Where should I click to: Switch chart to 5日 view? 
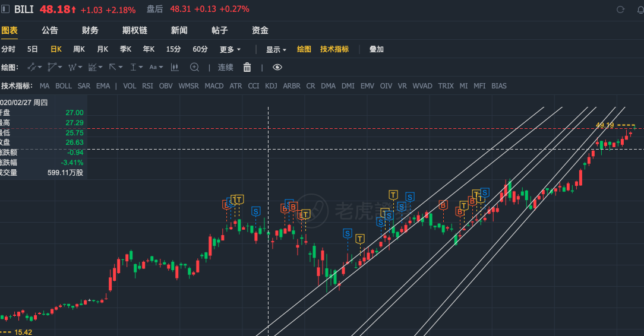[x=33, y=49]
